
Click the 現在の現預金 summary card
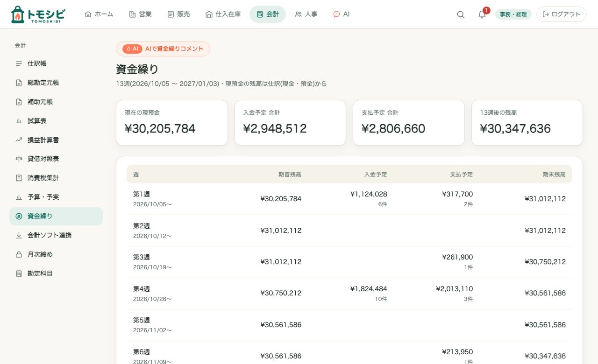coord(172,123)
